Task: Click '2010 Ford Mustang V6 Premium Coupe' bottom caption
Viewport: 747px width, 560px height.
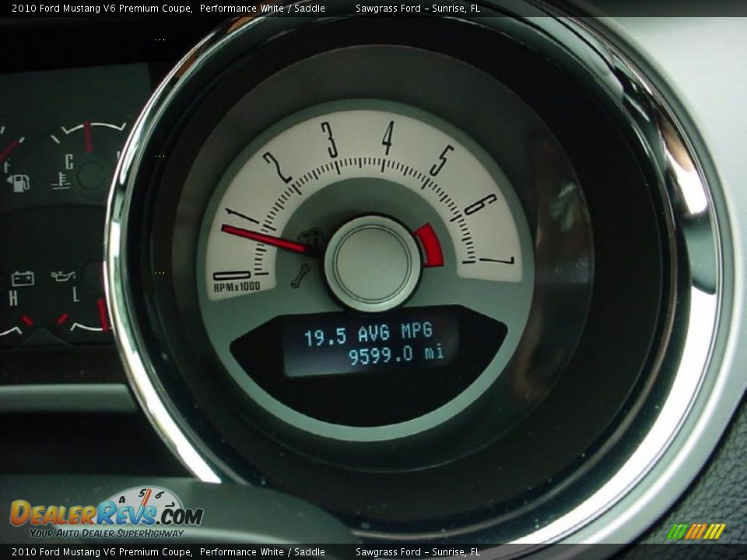Action: 101,552
